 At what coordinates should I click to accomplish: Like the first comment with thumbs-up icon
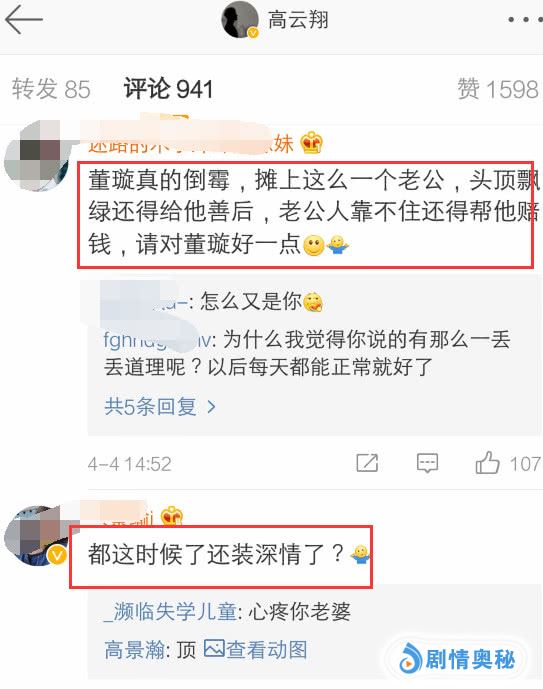pyautogui.click(x=487, y=463)
